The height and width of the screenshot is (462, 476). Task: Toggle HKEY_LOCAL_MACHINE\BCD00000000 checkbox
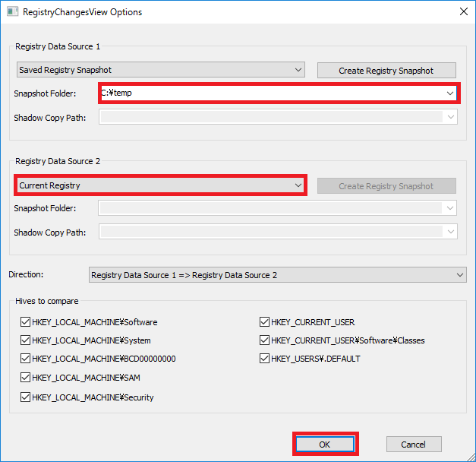click(25, 359)
